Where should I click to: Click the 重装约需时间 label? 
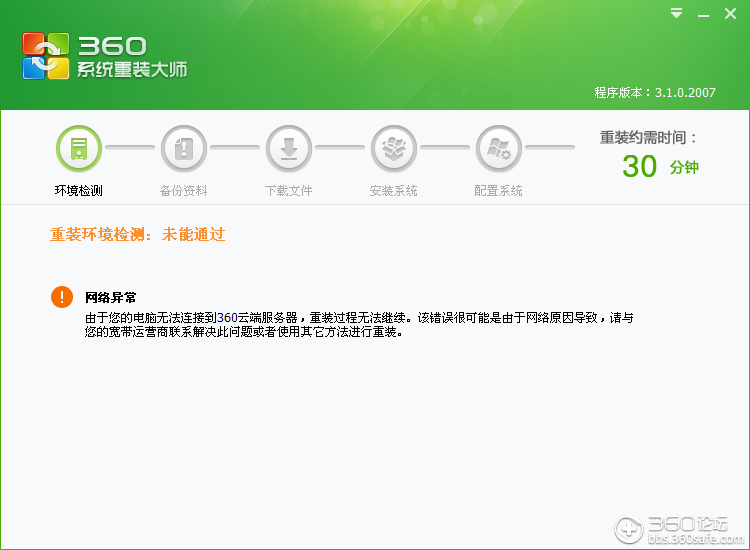tap(648, 138)
